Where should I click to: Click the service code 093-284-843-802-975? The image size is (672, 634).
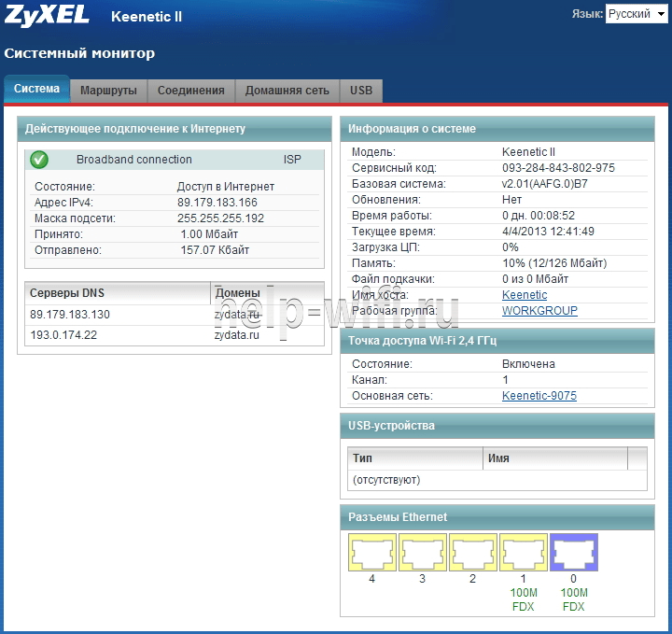[558, 168]
